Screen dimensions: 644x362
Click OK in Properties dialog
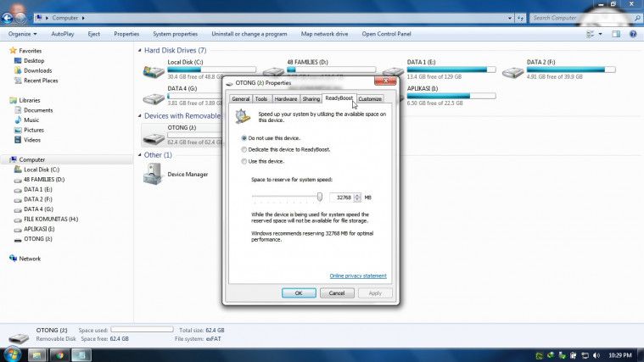click(x=299, y=293)
